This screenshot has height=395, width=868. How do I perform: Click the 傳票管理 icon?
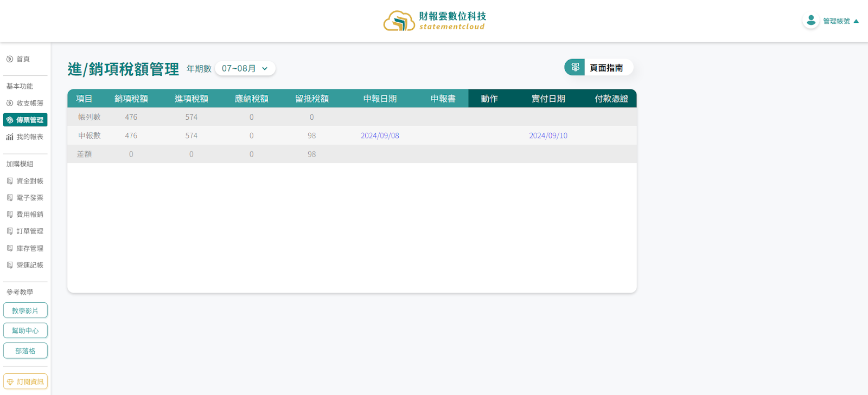(10, 120)
